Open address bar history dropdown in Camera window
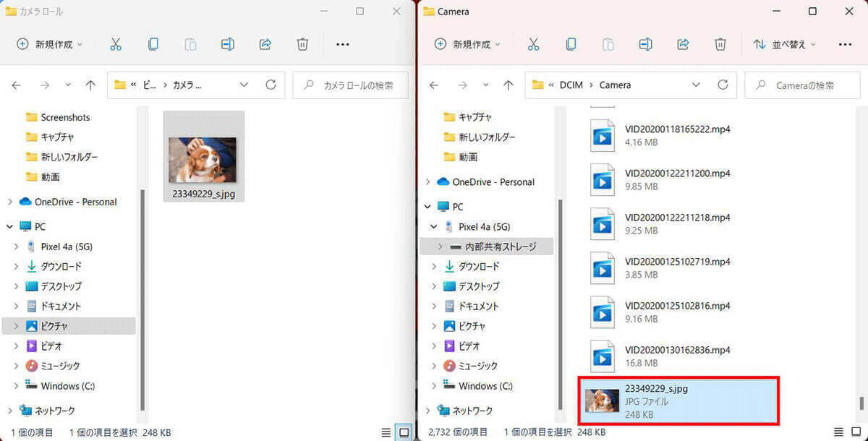 pos(696,85)
